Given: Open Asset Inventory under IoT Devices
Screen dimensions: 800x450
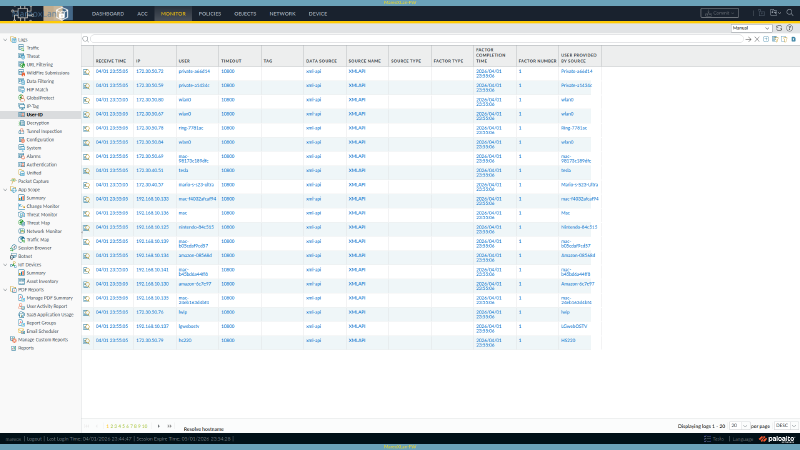Looking at the screenshot, I should [x=42, y=282].
